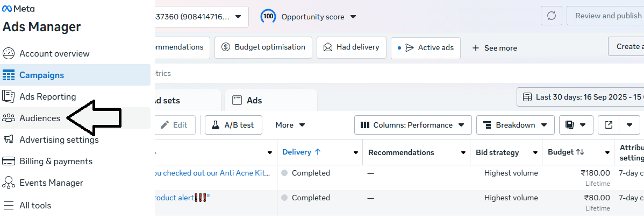
Task: Click the Review and publish button
Action: pyautogui.click(x=607, y=16)
